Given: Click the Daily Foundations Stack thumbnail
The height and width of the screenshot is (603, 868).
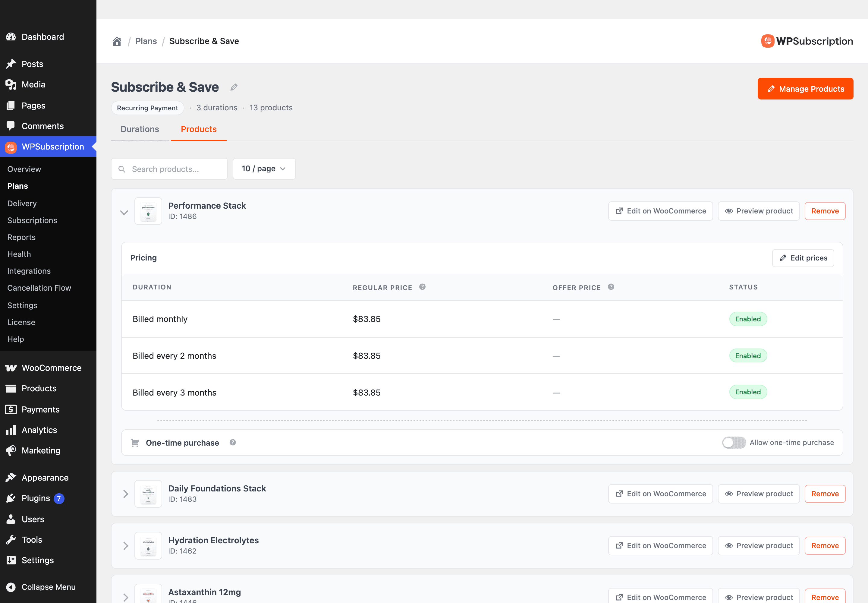Looking at the screenshot, I should pos(148,494).
